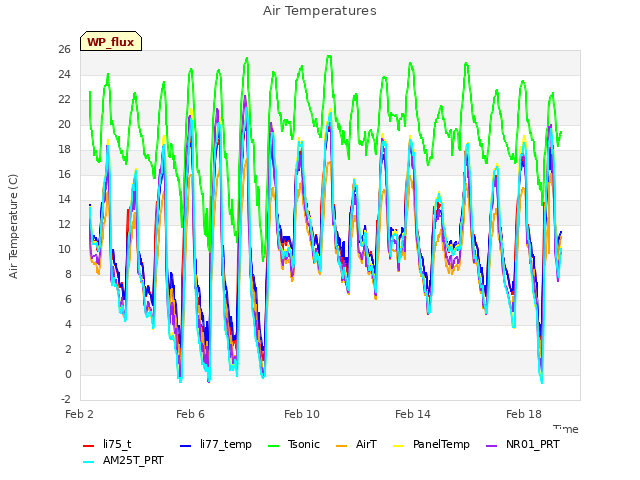640x480 pixels.
Task: Click the red li75_t legend swatch
Action: (89, 446)
